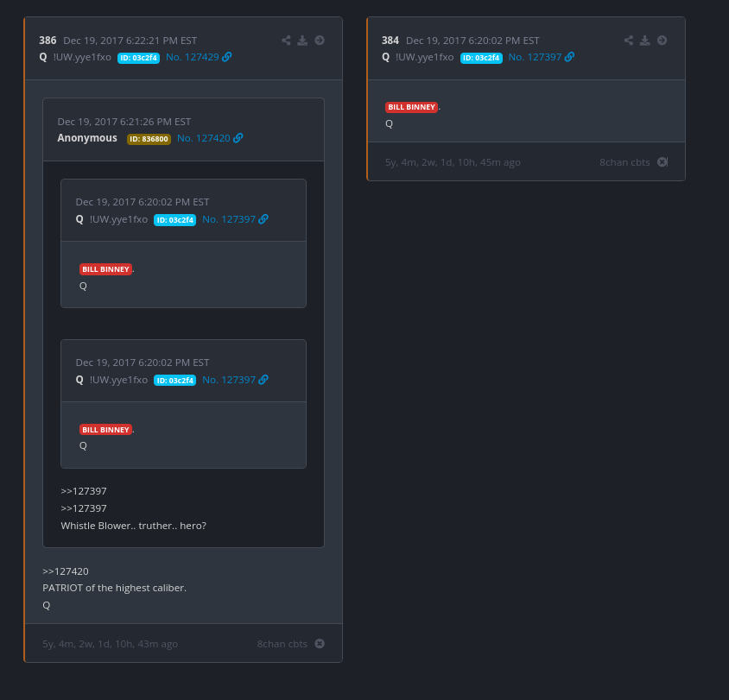This screenshot has height=700, width=729.
Task: Click post number 384
Action: pos(390,41)
